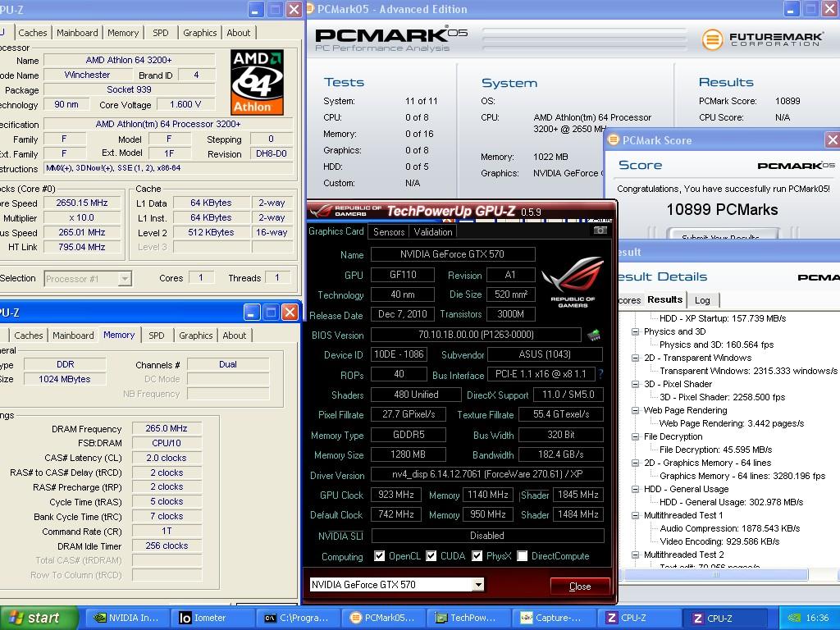Select the Results tab in Result Details
This screenshot has height=630, width=840.
point(664,299)
